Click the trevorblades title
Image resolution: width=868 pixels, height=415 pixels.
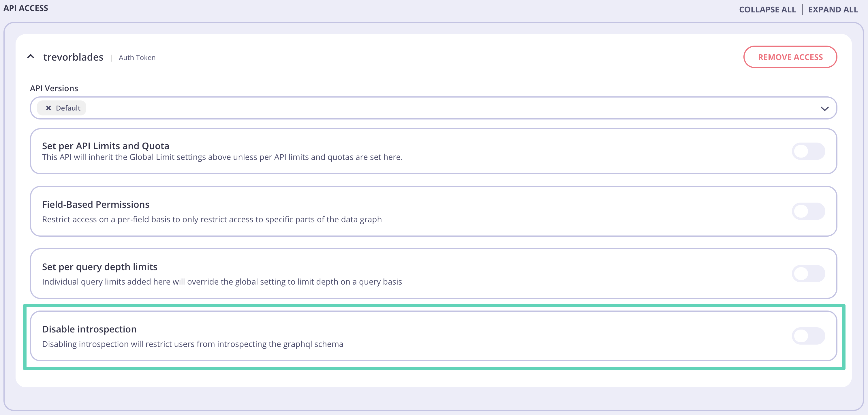pyautogui.click(x=73, y=57)
